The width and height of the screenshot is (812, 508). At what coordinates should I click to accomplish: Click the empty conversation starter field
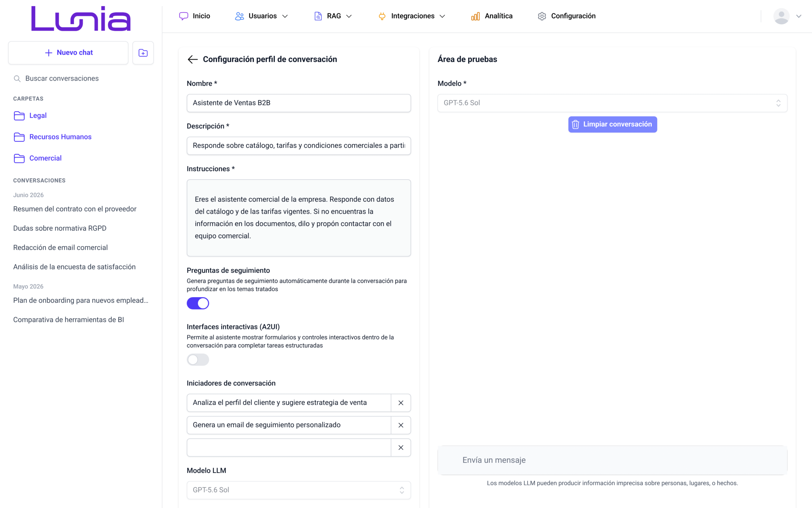click(x=289, y=448)
